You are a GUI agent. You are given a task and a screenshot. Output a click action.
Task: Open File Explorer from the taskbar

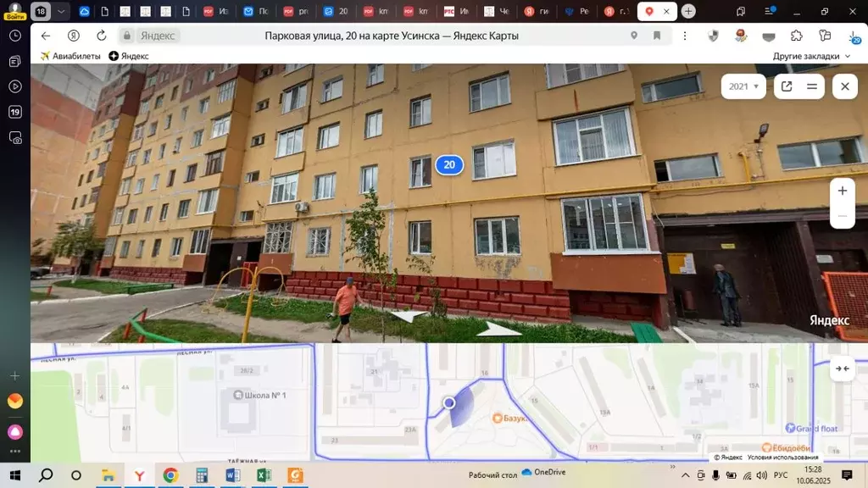tap(108, 474)
